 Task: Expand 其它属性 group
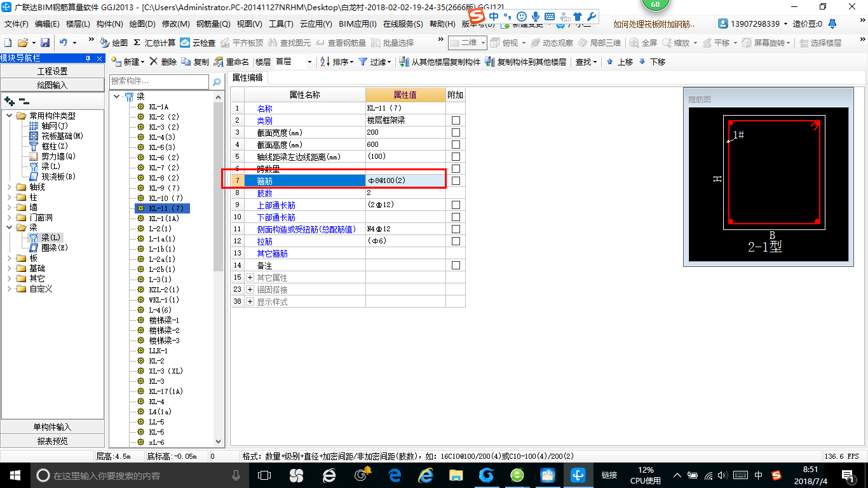coord(250,278)
